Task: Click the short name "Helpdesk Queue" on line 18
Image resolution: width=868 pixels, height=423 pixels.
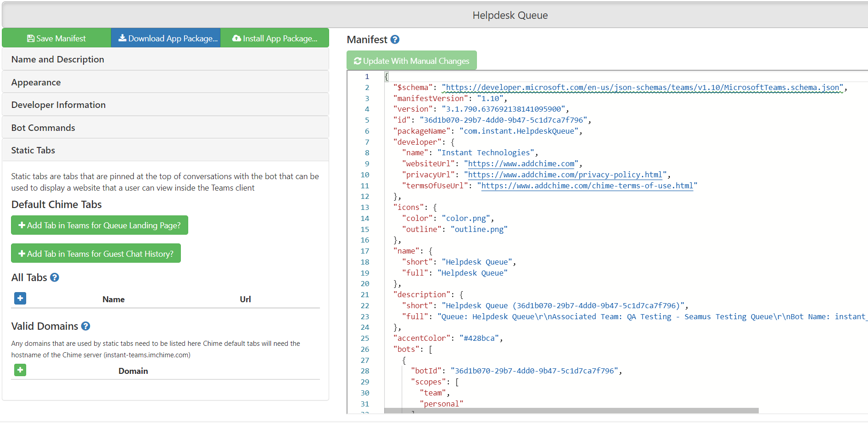Action: click(477, 262)
